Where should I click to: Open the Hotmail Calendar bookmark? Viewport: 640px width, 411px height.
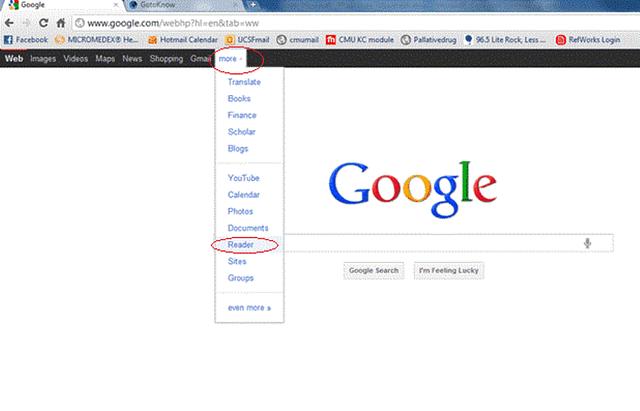pos(183,40)
